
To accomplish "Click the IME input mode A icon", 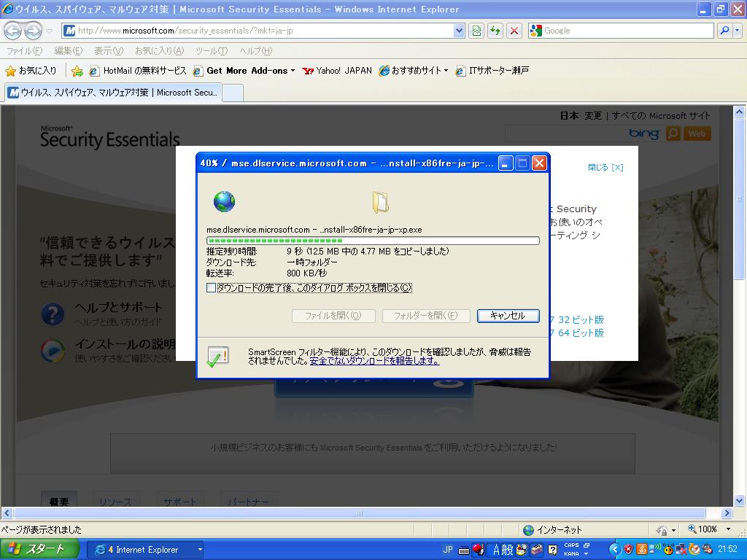I will coord(496,550).
